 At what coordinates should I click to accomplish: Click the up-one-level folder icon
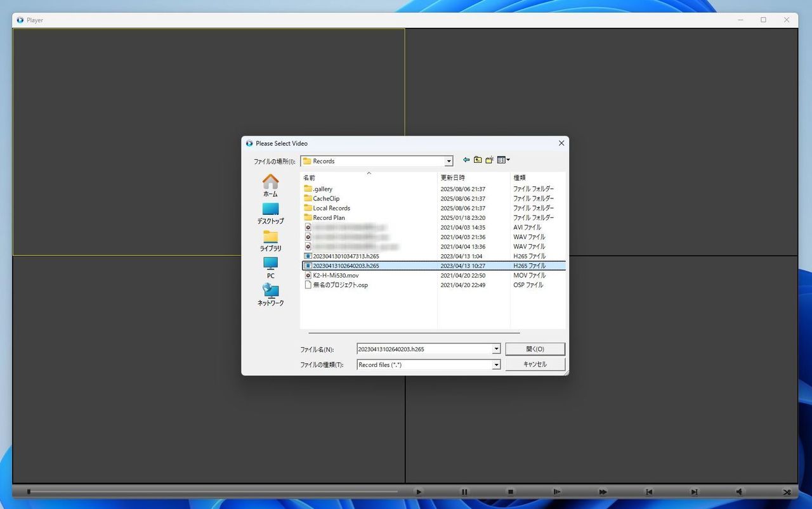click(478, 160)
